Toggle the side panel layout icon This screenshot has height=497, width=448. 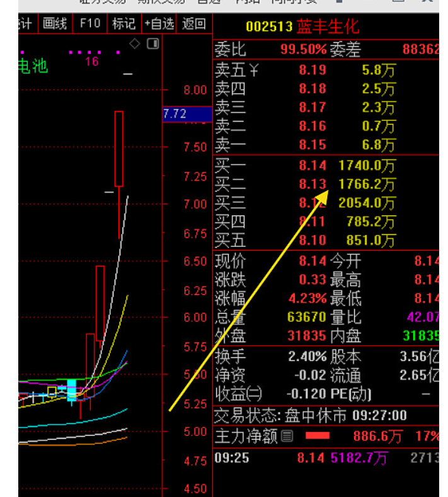click(x=153, y=43)
